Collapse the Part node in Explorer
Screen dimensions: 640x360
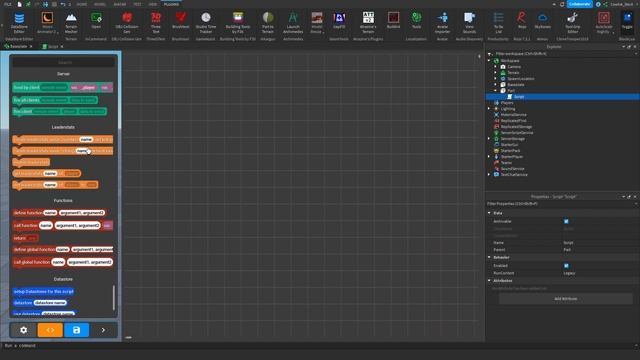point(496,91)
